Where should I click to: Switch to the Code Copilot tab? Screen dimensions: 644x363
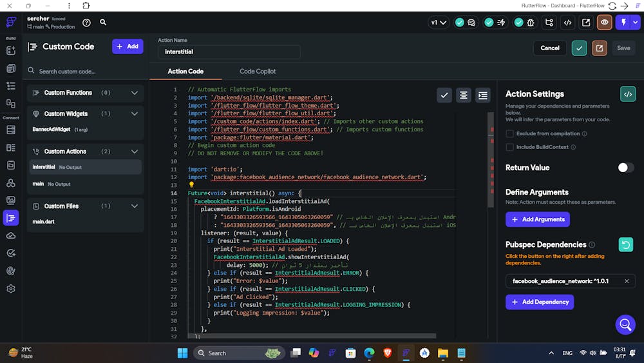coord(258,72)
